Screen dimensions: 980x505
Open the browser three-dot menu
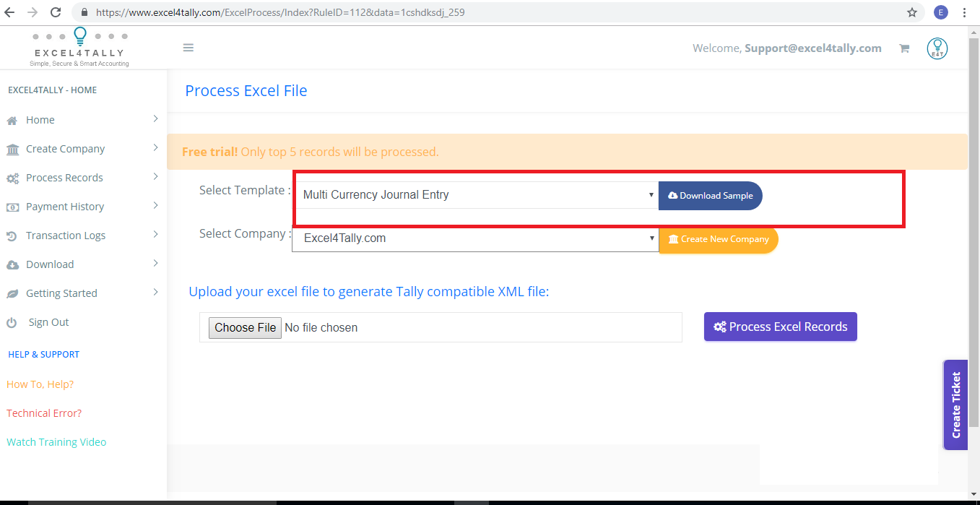965,12
